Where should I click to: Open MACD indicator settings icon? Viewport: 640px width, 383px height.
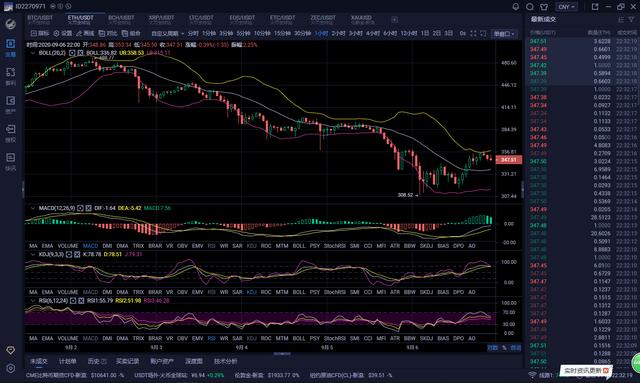pyautogui.click(x=80, y=208)
